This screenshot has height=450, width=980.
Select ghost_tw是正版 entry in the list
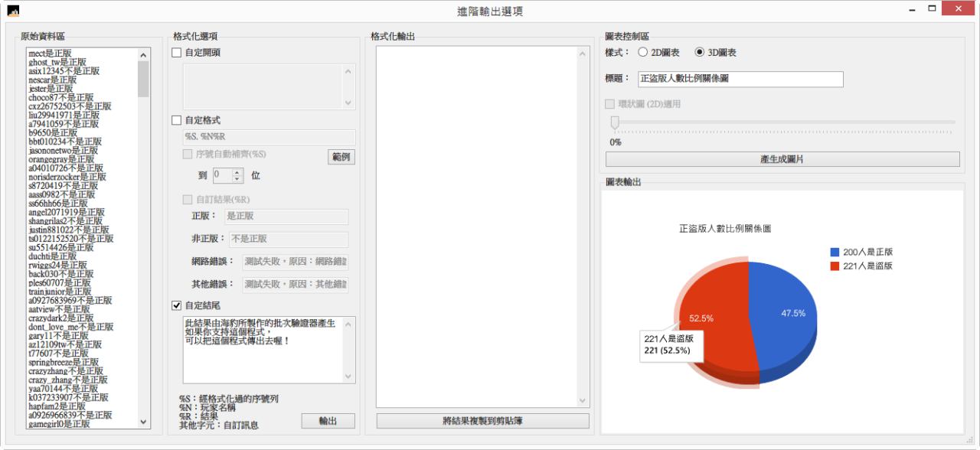pos(57,62)
